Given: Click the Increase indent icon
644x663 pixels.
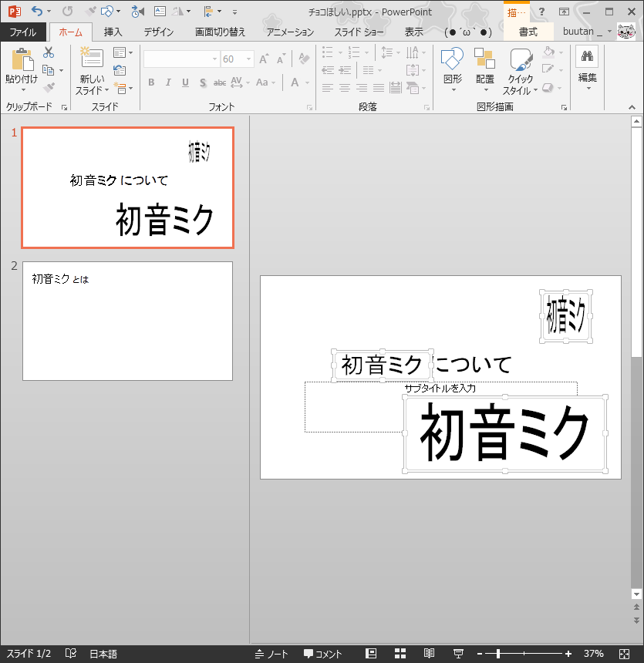Looking at the screenshot, I should (x=346, y=70).
